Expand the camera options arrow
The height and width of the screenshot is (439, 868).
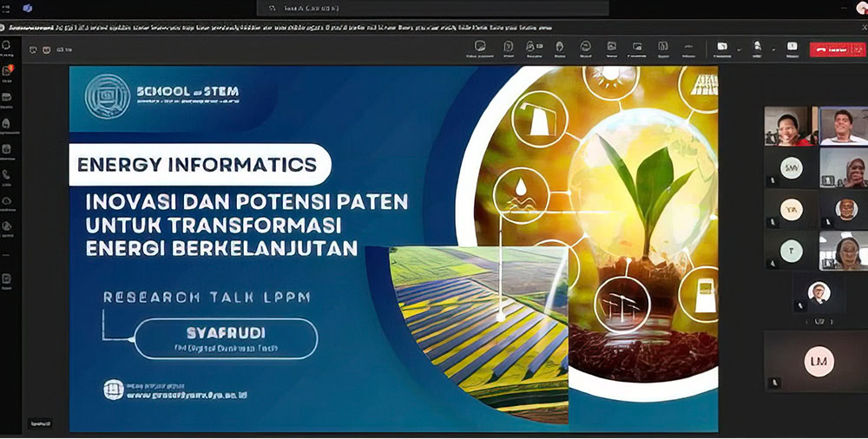[738, 49]
